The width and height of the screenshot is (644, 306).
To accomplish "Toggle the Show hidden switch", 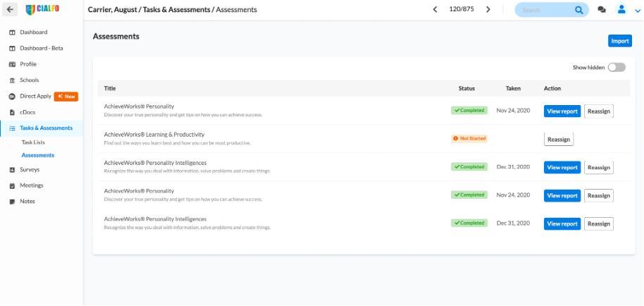I will (x=617, y=68).
